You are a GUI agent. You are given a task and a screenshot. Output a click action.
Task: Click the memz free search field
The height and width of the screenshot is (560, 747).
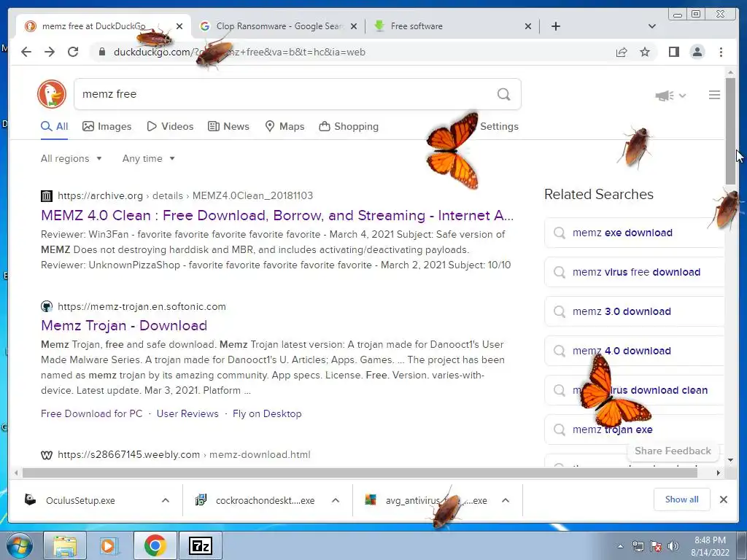pyautogui.click(x=286, y=94)
